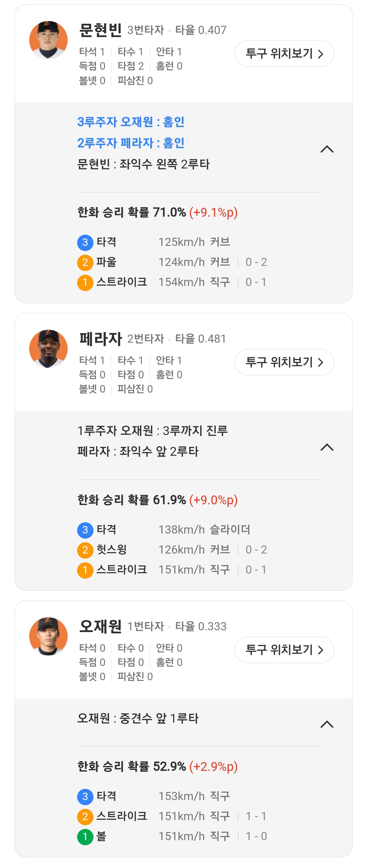367x868 pixels.
Task: Collapse 오재원's at-bat details chevron
Action: [x=327, y=724]
